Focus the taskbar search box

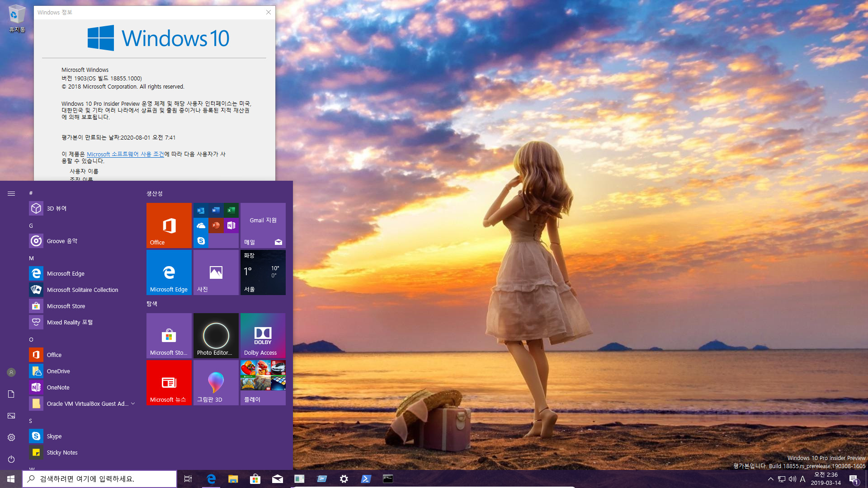coord(99,479)
